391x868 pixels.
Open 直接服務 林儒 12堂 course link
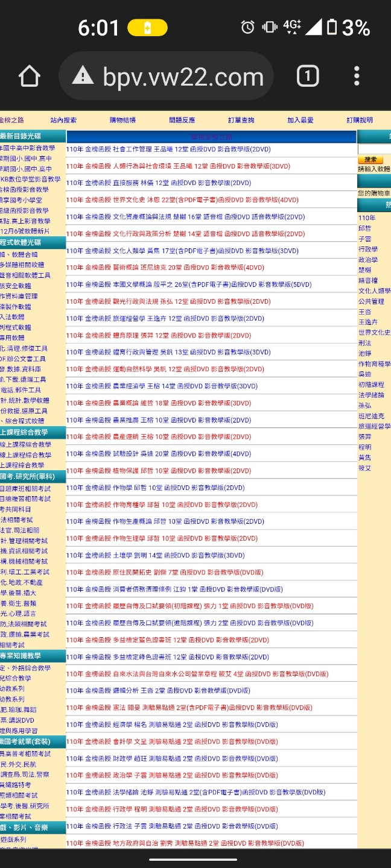coord(159,183)
